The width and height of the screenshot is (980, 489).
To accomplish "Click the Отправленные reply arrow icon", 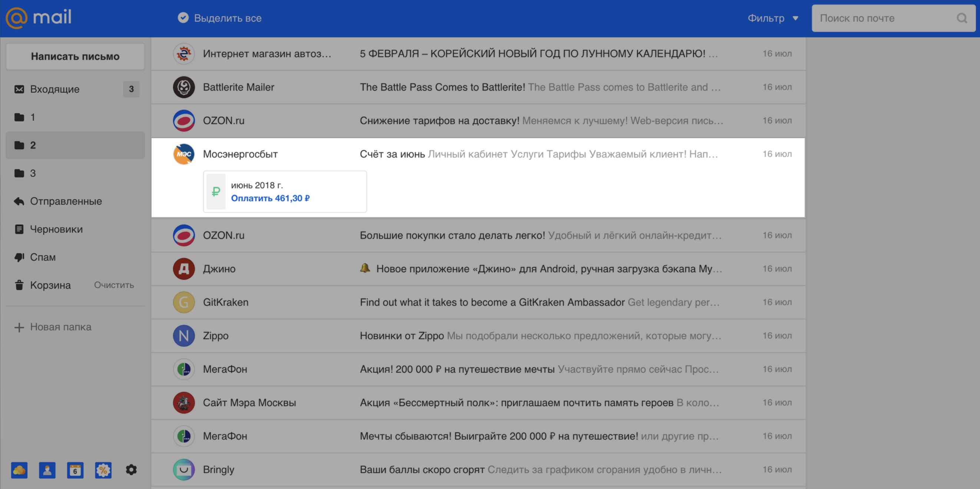I will click(x=19, y=201).
